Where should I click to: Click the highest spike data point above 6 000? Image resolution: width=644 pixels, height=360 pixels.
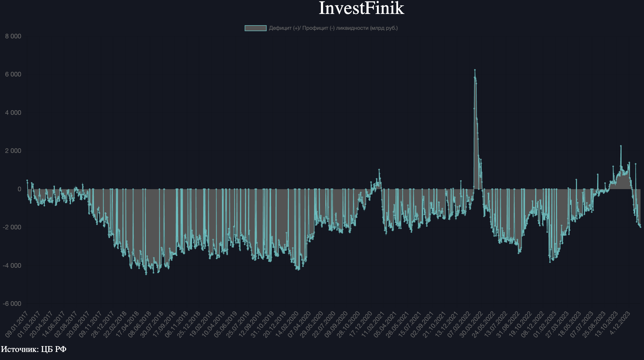click(x=475, y=70)
